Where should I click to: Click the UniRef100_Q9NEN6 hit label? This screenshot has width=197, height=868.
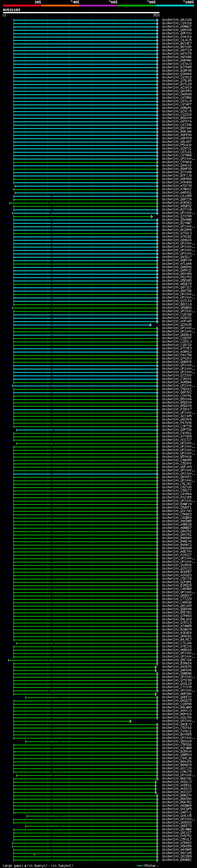177,673
